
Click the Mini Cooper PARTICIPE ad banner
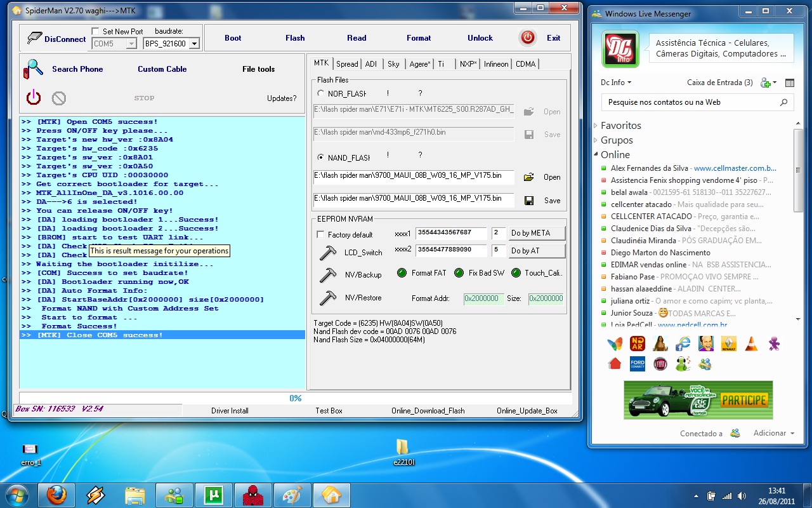[698, 400]
